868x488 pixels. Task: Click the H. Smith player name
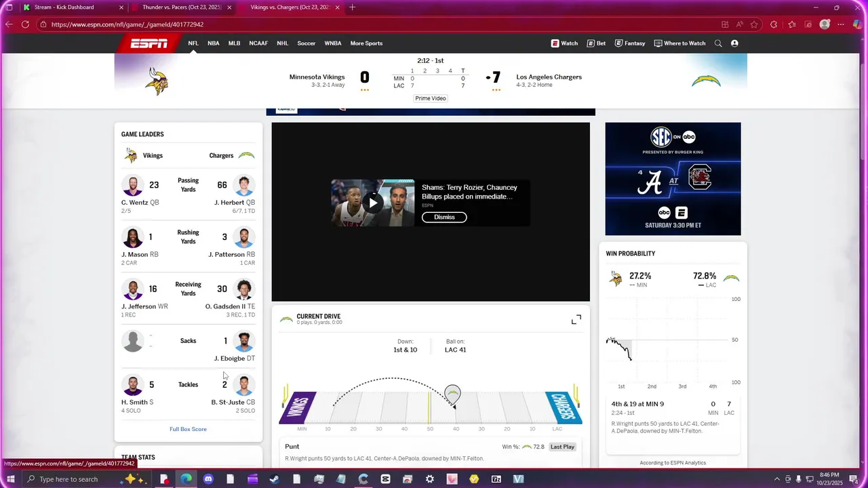[134, 403]
